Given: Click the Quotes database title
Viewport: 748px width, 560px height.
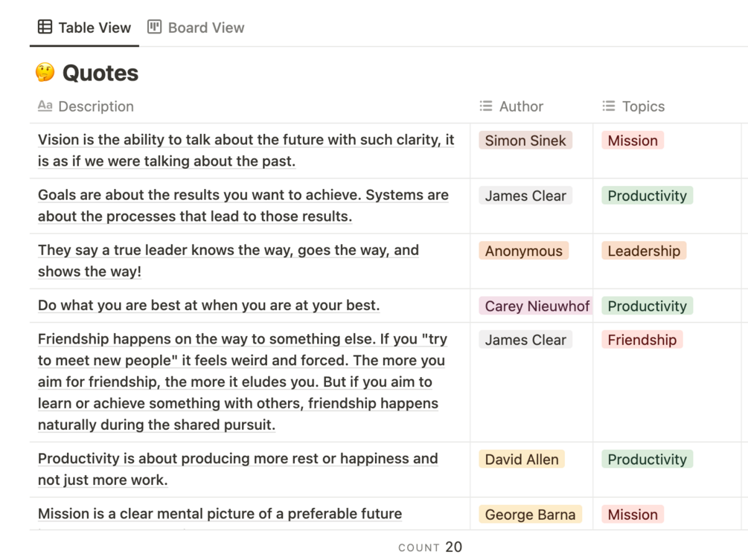Looking at the screenshot, I should point(100,73).
